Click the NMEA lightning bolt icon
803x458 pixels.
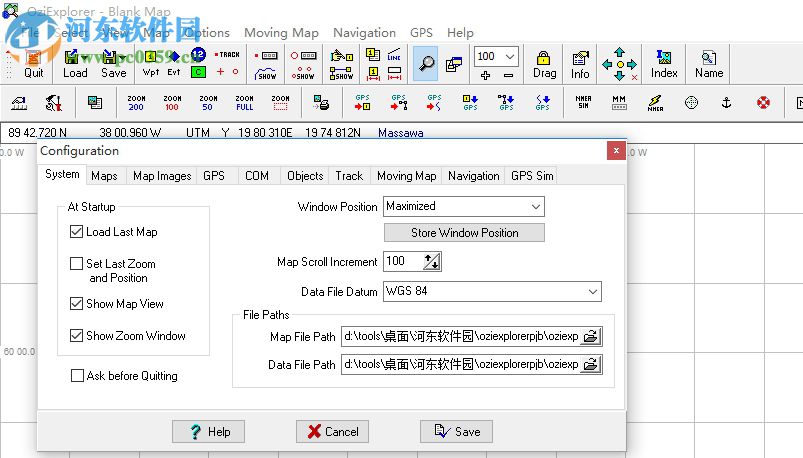pyautogui.click(x=655, y=103)
